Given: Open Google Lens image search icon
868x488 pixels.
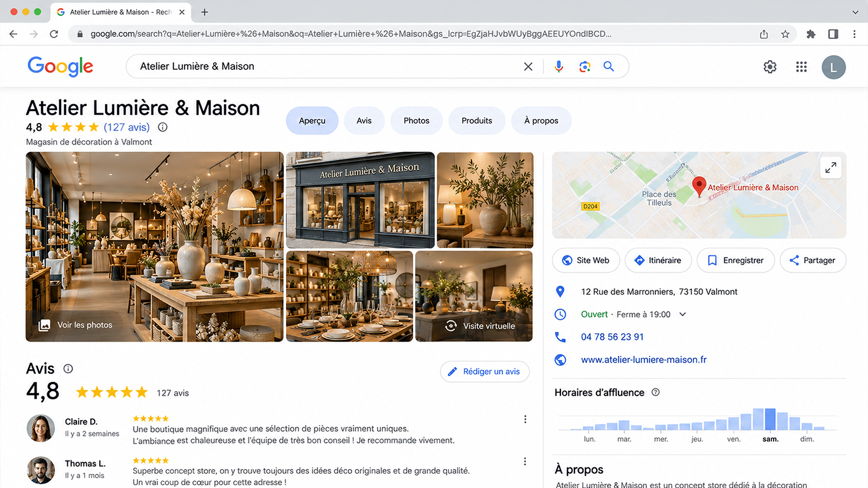Looking at the screenshot, I should (x=584, y=67).
